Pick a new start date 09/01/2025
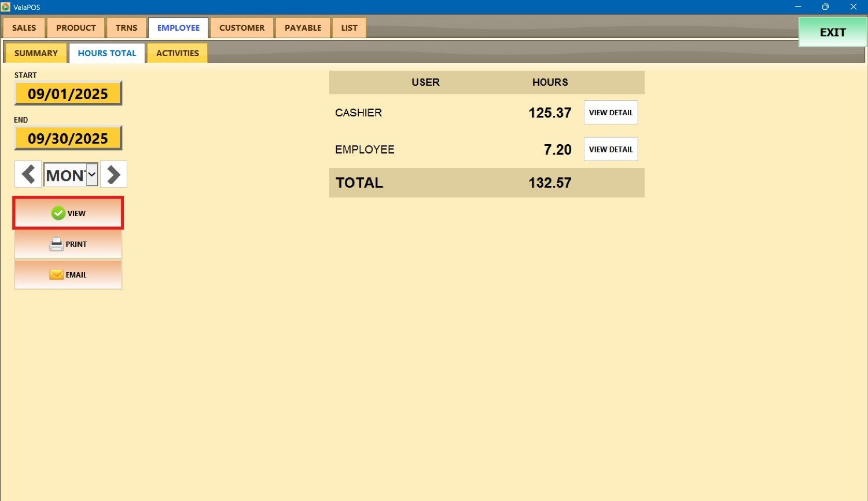Viewport: 868px width, 501px height. coord(68,94)
